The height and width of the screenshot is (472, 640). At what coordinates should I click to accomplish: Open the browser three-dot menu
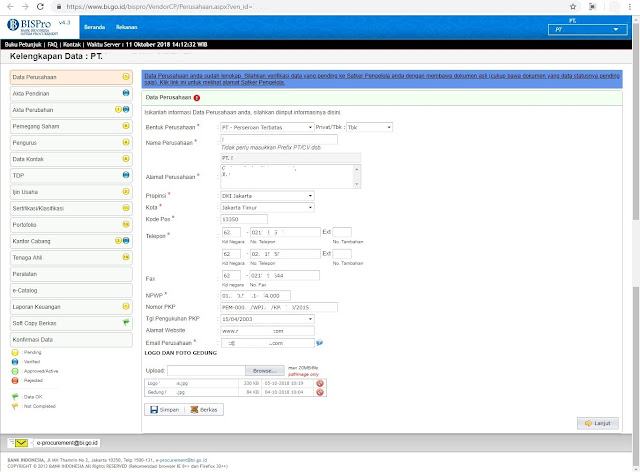pos(630,7)
